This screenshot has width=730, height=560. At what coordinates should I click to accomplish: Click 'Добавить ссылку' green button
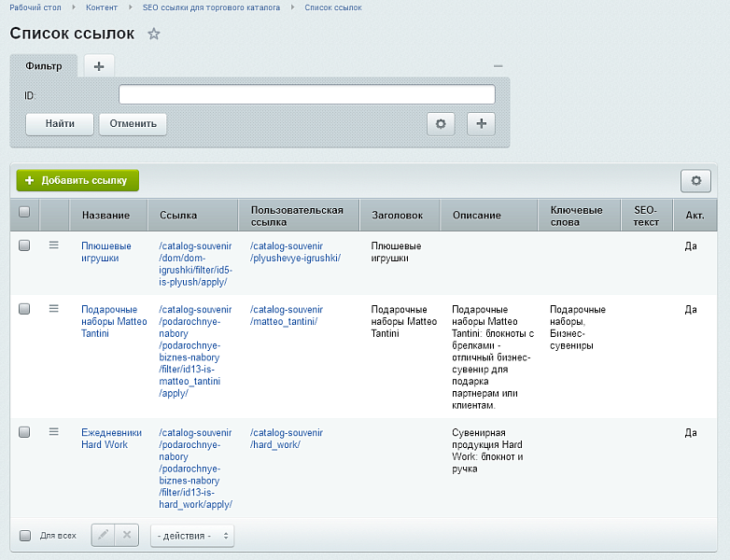[x=77, y=180]
